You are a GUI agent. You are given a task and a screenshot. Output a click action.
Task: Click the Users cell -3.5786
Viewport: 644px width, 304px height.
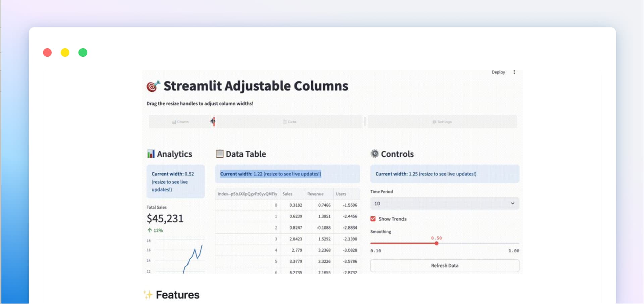coord(346,261)
